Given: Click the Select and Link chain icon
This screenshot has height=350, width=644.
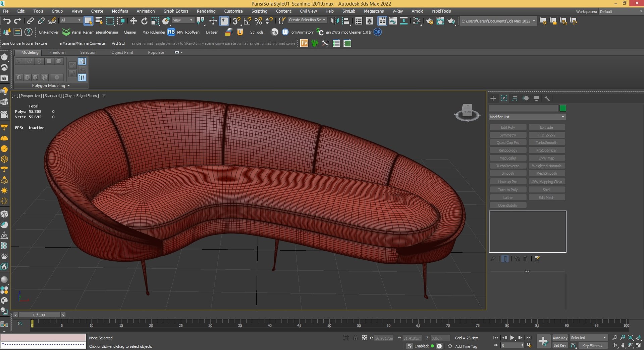Looking at the screenshot, I should [x=30, y=21].
